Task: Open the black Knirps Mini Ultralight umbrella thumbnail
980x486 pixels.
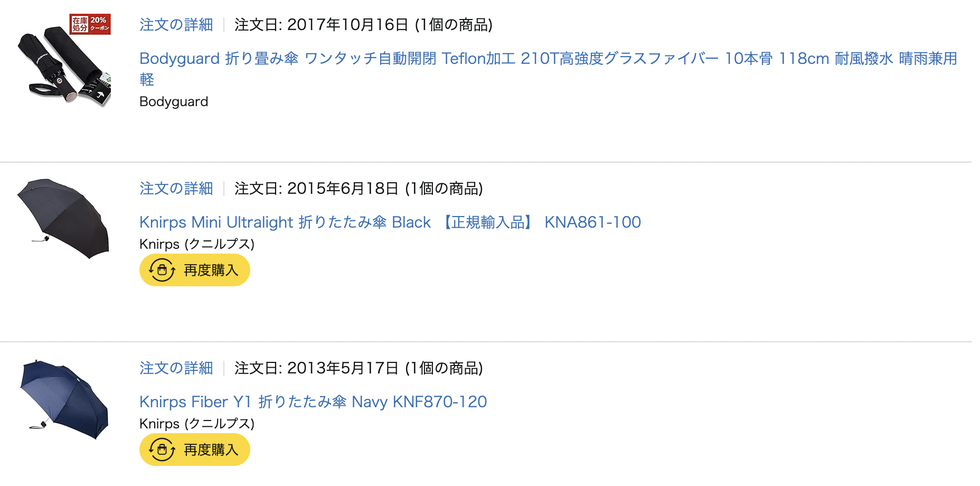Action: pos(63,219)
